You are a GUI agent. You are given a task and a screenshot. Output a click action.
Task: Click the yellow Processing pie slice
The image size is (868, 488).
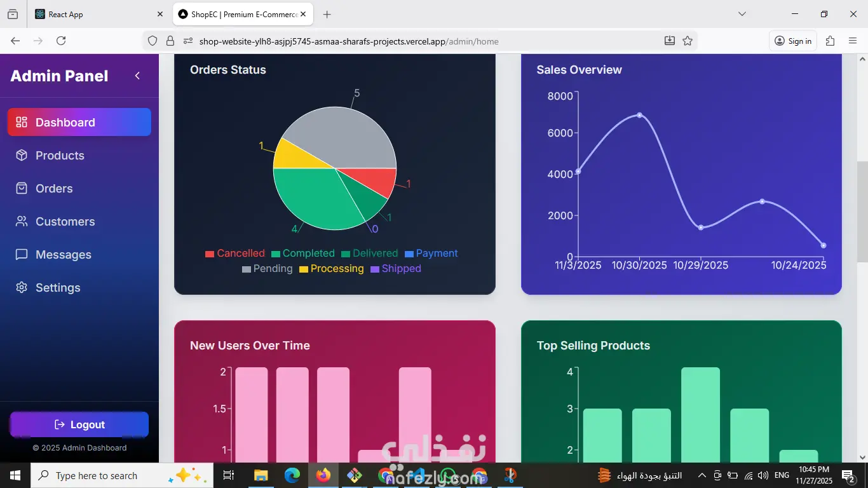click(294, 156)
